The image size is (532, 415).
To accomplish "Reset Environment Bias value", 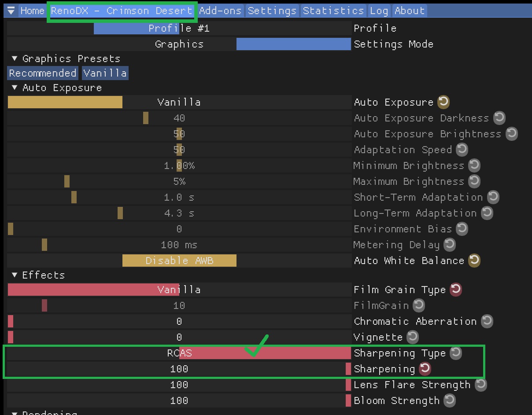I will pos(462,229).
